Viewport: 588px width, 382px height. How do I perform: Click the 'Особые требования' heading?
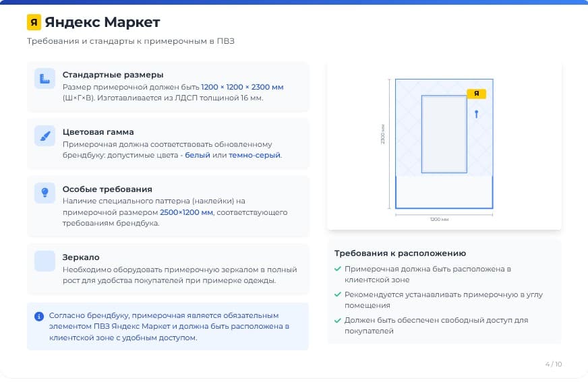pyautogui.click(x=107, y=189)
